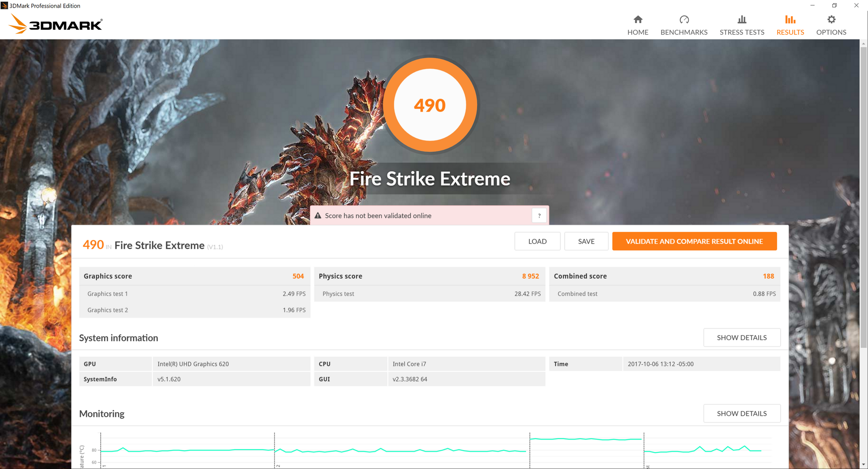Click the Graphics score row
The image size is (868, 469).
coord(194,276)
